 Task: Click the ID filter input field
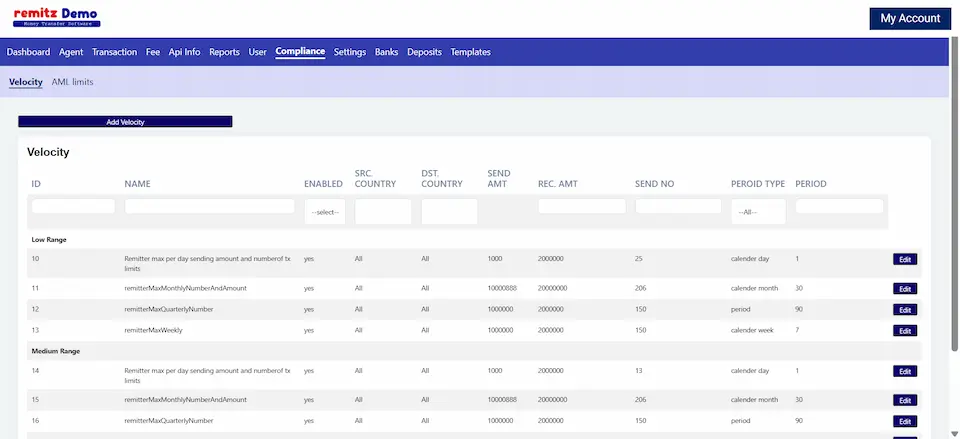pyautogui.click(x=73, y=206)
